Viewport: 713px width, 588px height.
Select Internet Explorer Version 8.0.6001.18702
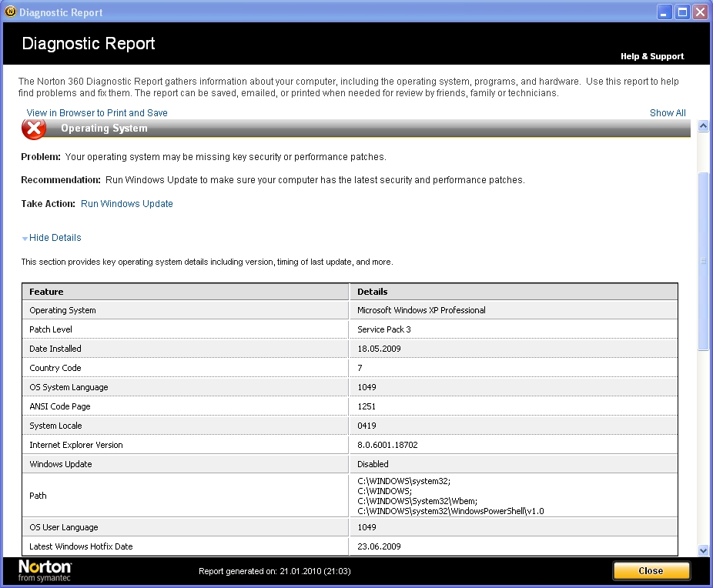click(387, 445)
